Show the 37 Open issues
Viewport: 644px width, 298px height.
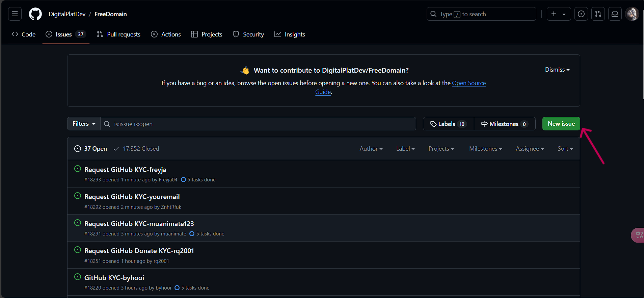coord(90,149)
